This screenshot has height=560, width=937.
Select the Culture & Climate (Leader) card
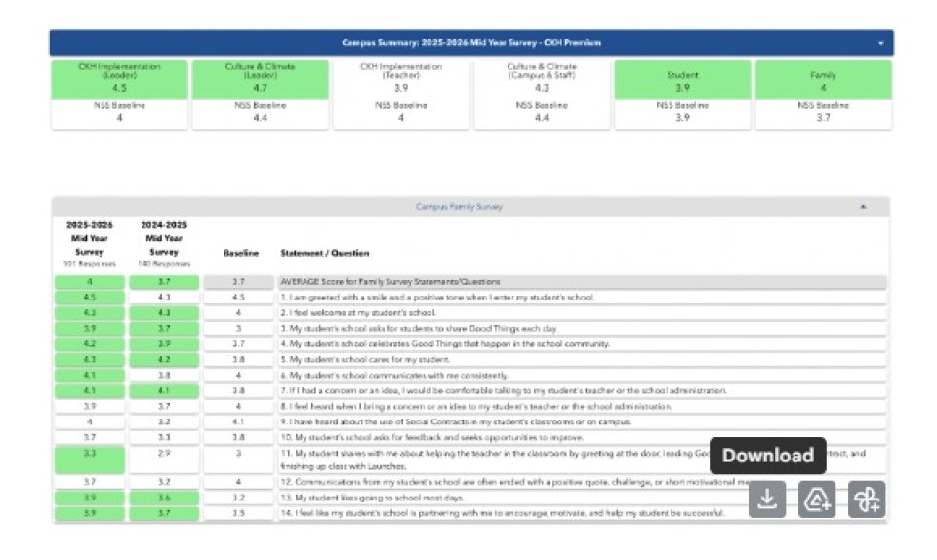click(260, 79)
